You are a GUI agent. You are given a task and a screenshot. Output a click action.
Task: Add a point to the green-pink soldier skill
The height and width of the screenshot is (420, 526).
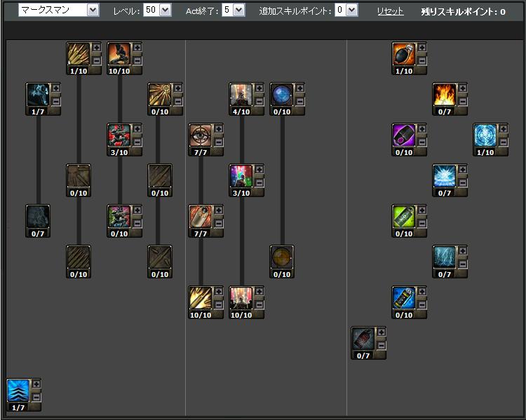click(x=137, y=210)
